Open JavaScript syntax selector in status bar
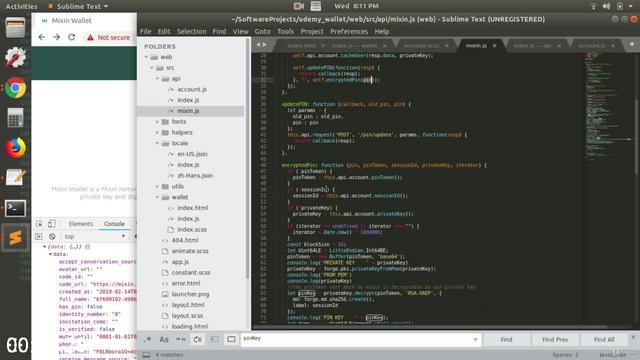 pos(612,355)
